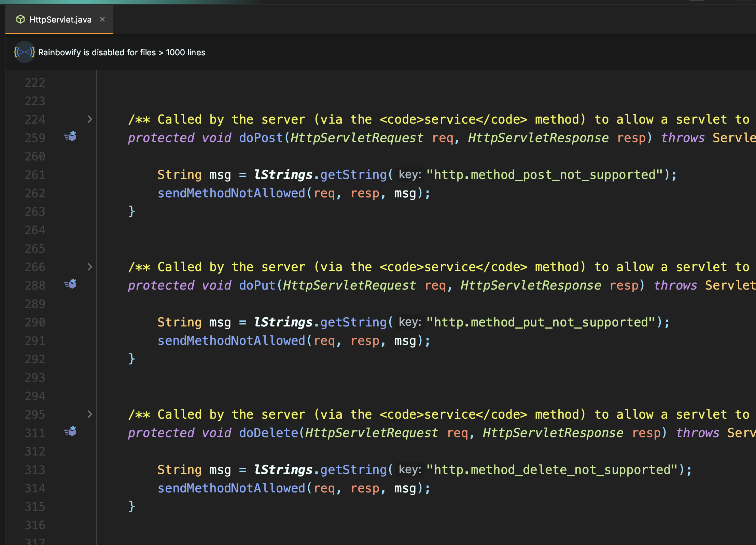Click closing brace on line 263
756x545 pixels.
tap(132, 211)
